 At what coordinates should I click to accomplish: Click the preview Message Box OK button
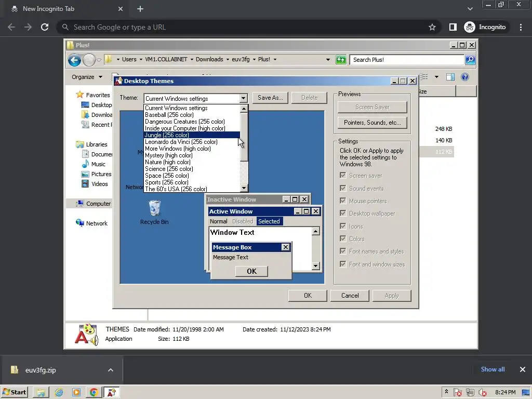251,271
